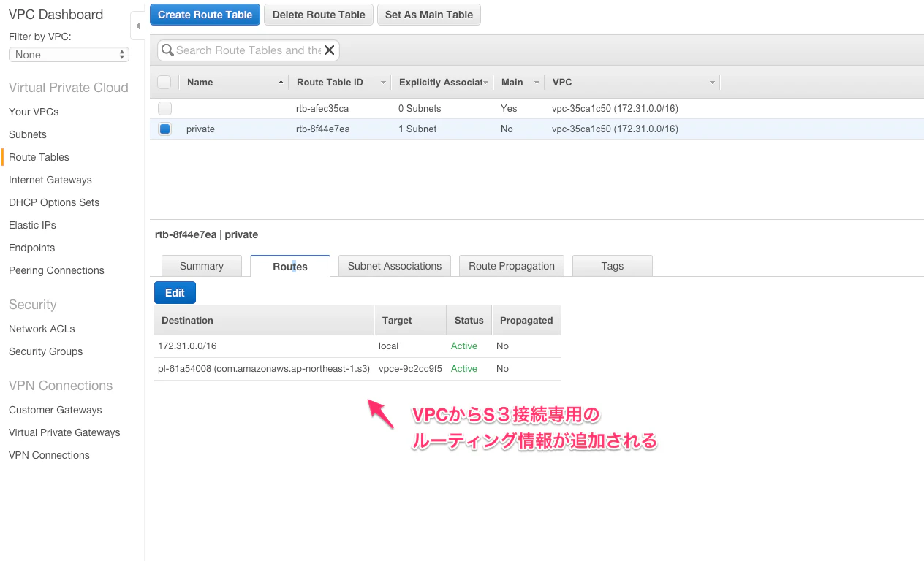Select route table ID rtb-8f44e7ea in the table row

coord(323,129)
